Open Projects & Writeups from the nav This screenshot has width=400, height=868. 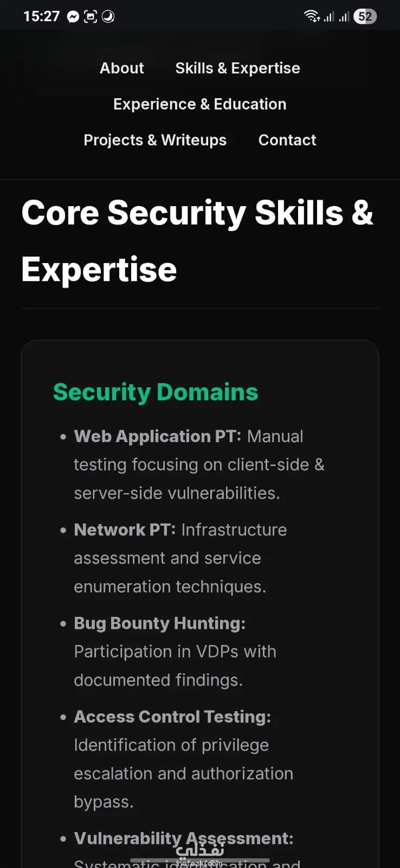[155, 140]
